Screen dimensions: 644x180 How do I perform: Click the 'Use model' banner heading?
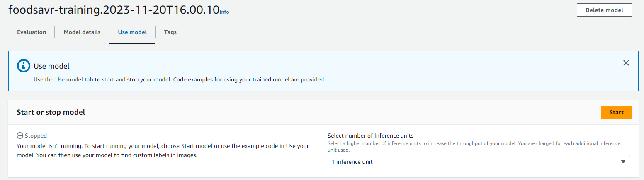click(51, 66)
